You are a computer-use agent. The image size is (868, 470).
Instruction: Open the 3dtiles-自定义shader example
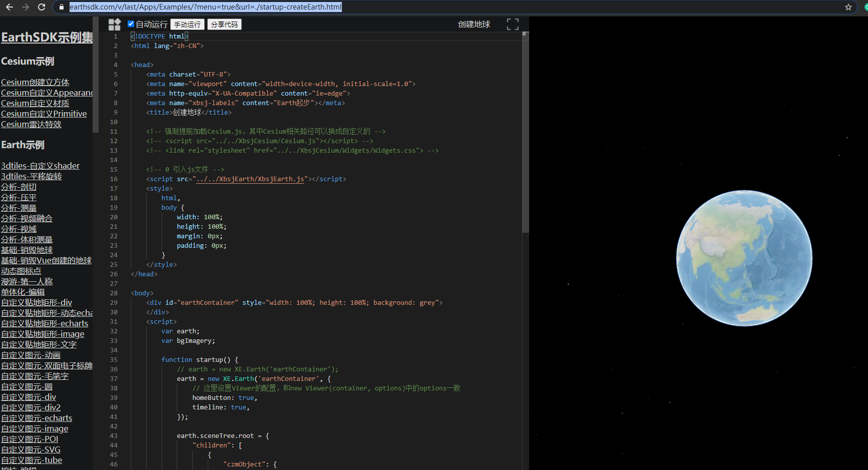point(40,166)
